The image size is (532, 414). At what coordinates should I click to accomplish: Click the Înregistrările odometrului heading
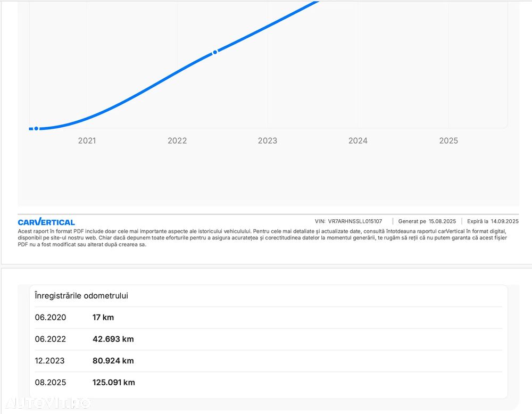pos(81,295)
